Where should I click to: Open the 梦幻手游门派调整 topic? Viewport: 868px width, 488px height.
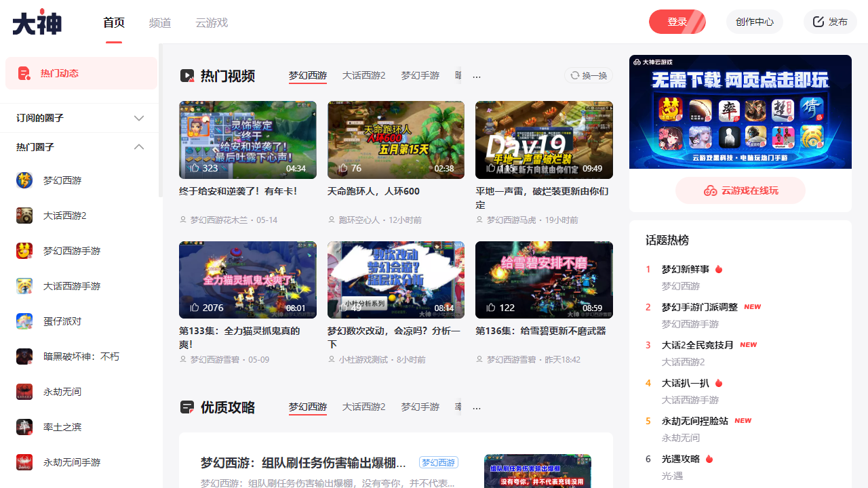pos(699,307)
